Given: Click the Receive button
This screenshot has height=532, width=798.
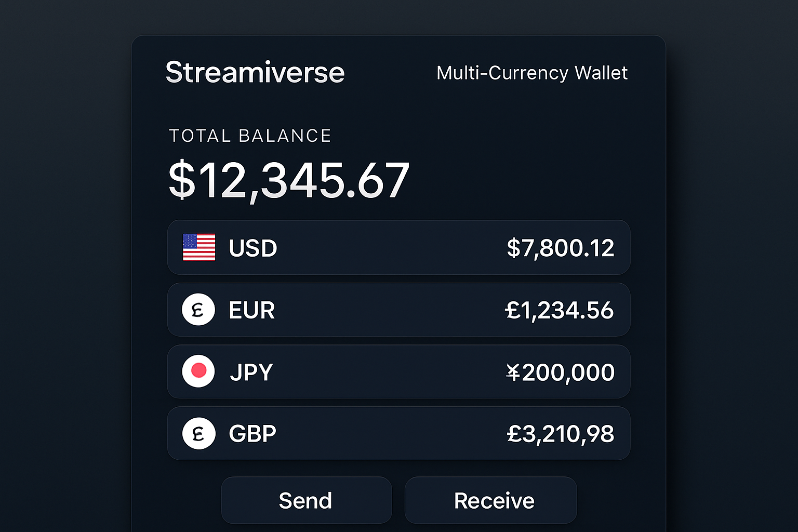Looking at the screenshot, I should [490, 500].
